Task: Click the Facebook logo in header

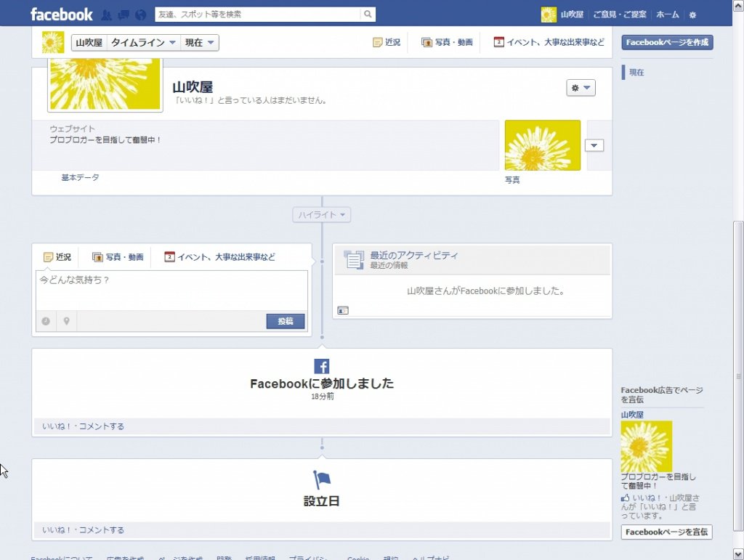Action: tap(61, 15)
